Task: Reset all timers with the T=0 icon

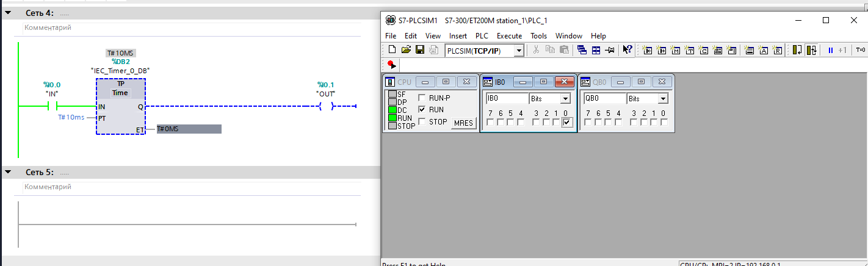Action: (861, 50)
